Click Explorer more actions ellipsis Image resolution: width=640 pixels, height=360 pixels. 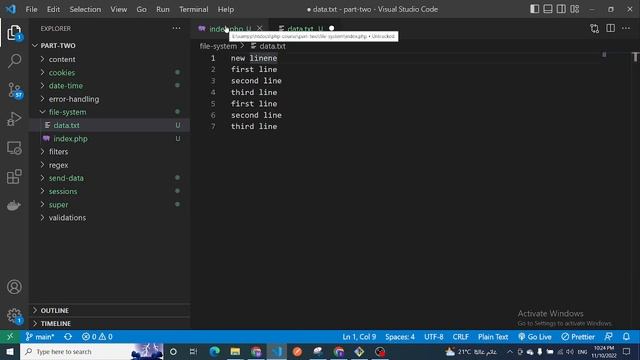(176, 28)
